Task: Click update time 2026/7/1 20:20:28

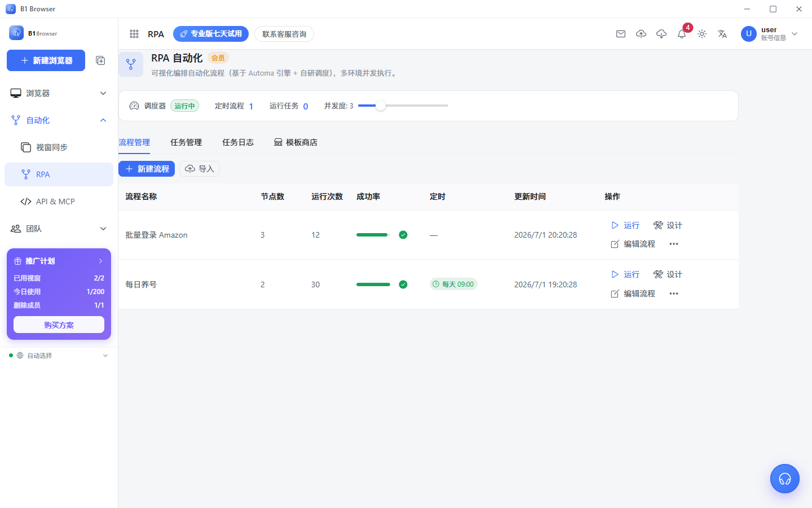Action: (x=546, y=235)
